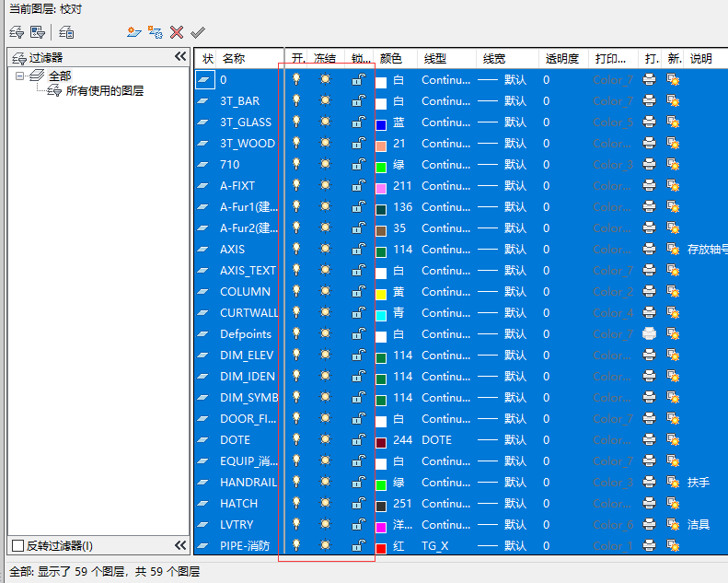Collapse the filter tree panel chevrons
Screen dimensions: 728x583
point(180,57)
